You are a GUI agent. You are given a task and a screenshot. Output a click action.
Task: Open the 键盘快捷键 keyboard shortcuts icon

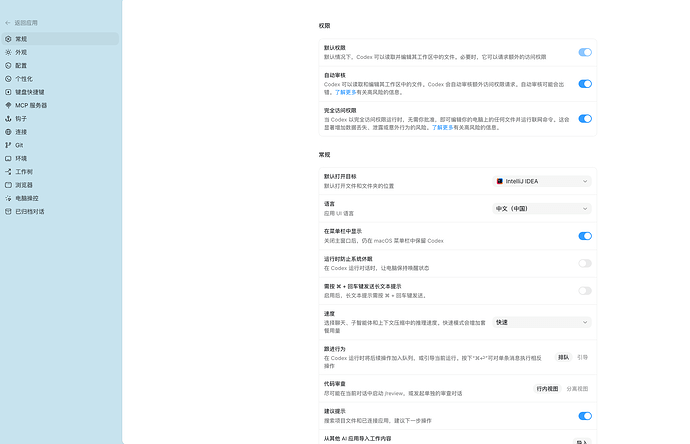pos(8,92)
